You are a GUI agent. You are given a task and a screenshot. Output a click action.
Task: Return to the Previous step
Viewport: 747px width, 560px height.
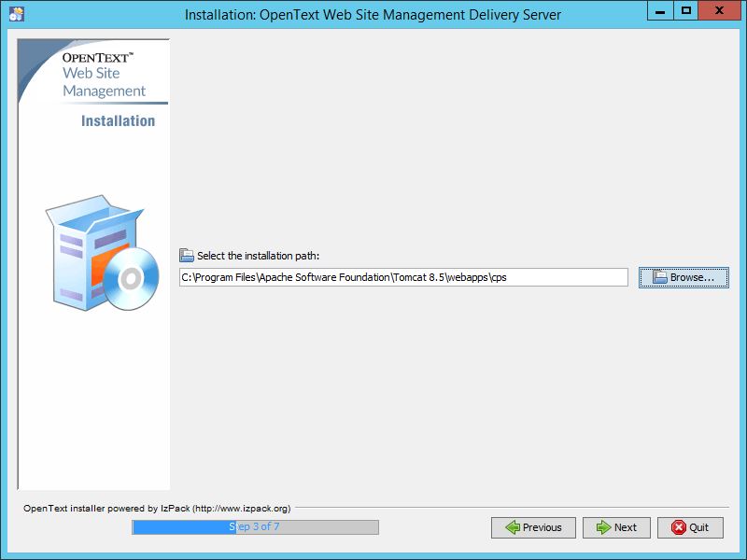(533, 527)
